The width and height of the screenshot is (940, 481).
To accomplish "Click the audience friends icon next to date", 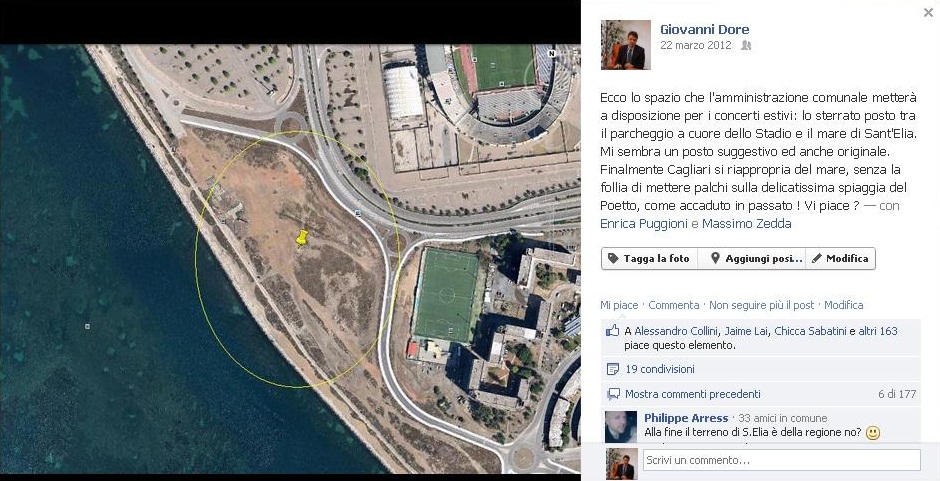I will point(746,46).
